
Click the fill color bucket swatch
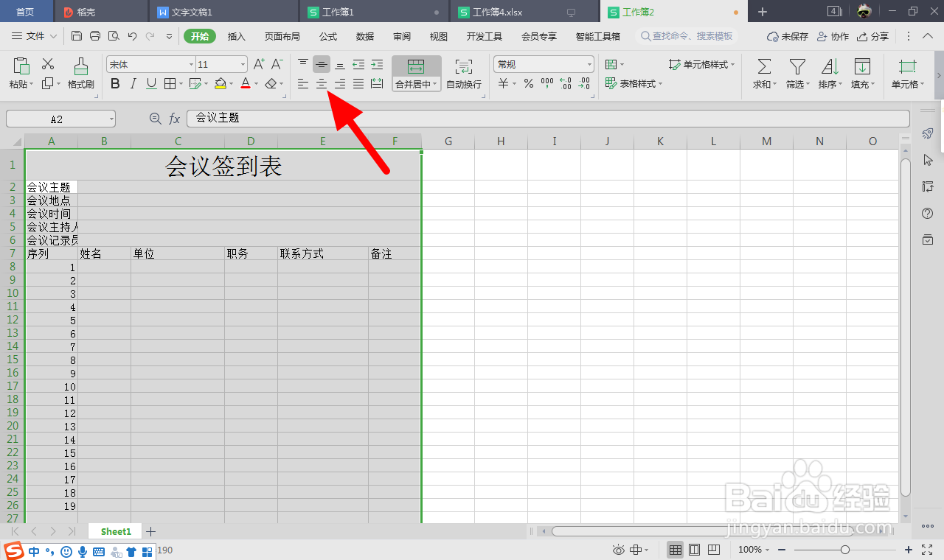[x=220, y=84]
